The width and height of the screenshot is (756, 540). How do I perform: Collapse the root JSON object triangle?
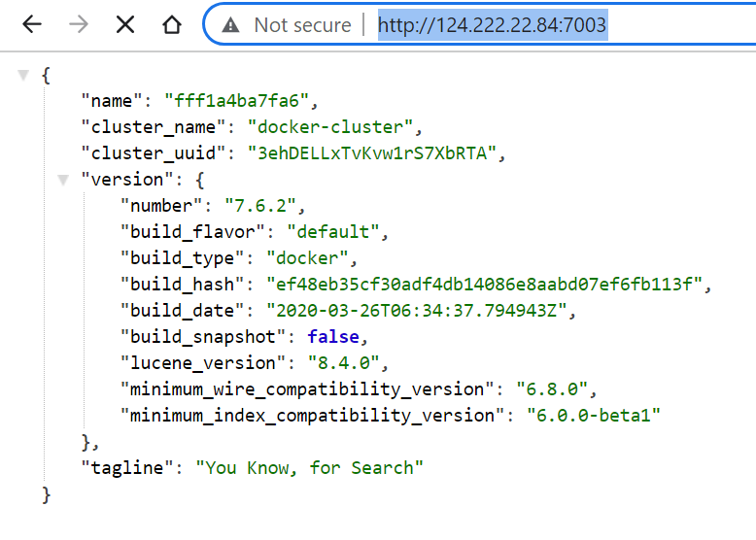coord(24,75)
